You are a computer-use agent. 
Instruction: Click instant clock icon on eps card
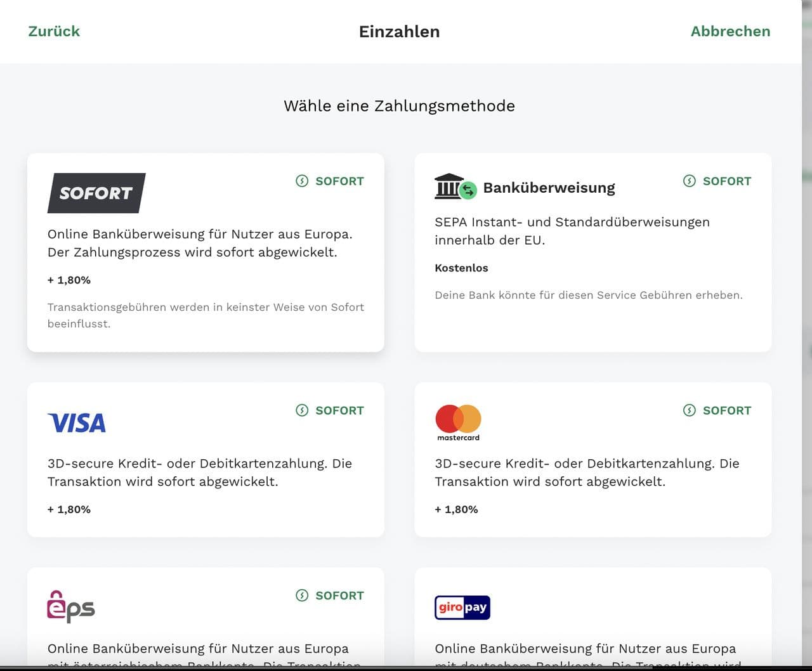point(302,596)
